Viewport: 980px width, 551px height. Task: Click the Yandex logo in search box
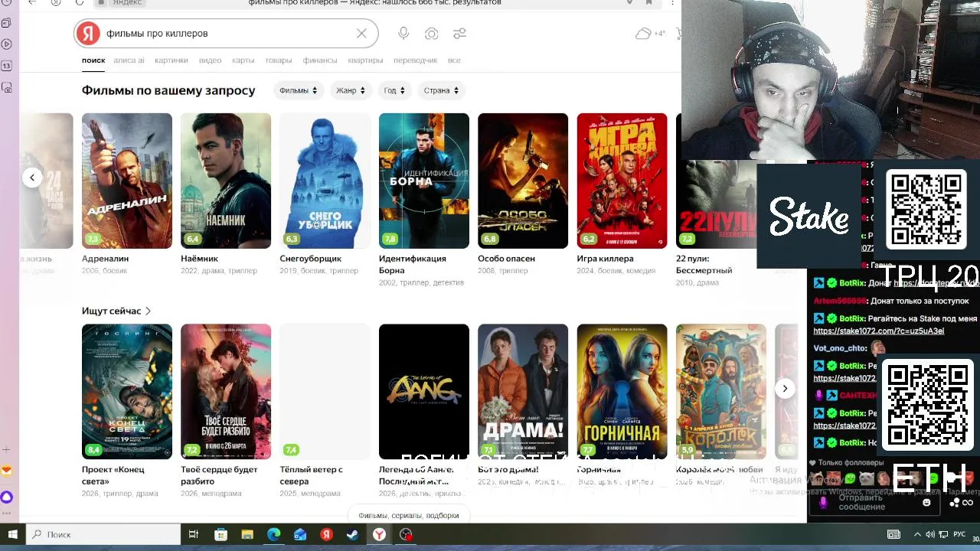click(88, 34)
